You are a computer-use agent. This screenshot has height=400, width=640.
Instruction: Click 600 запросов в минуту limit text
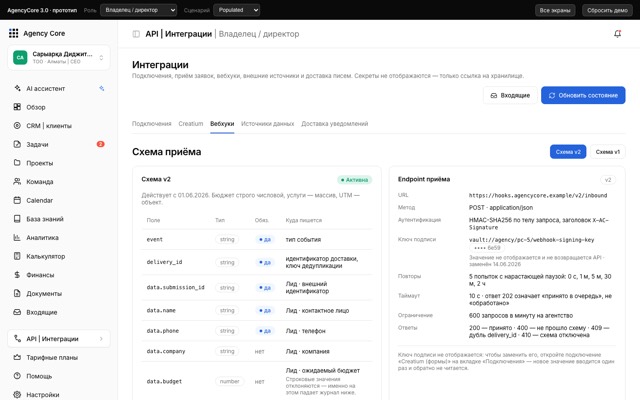point(521,316)
